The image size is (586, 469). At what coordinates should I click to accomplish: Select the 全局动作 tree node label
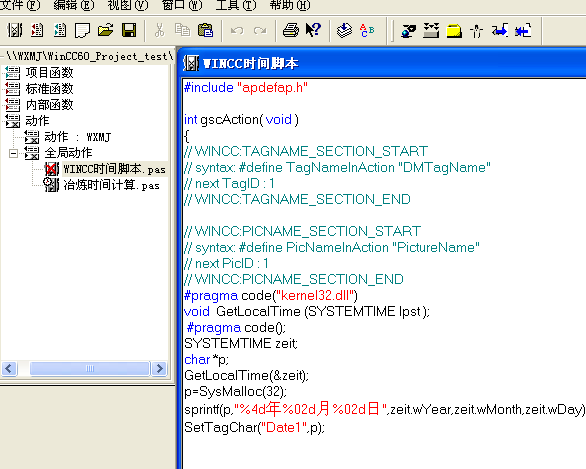click(68, 153)
